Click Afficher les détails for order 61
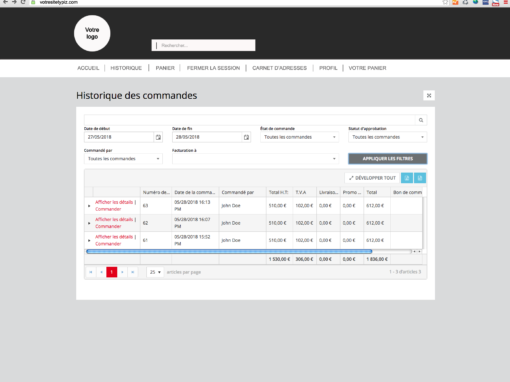Screen dimensions: 510x382 [x=114, y=237]
